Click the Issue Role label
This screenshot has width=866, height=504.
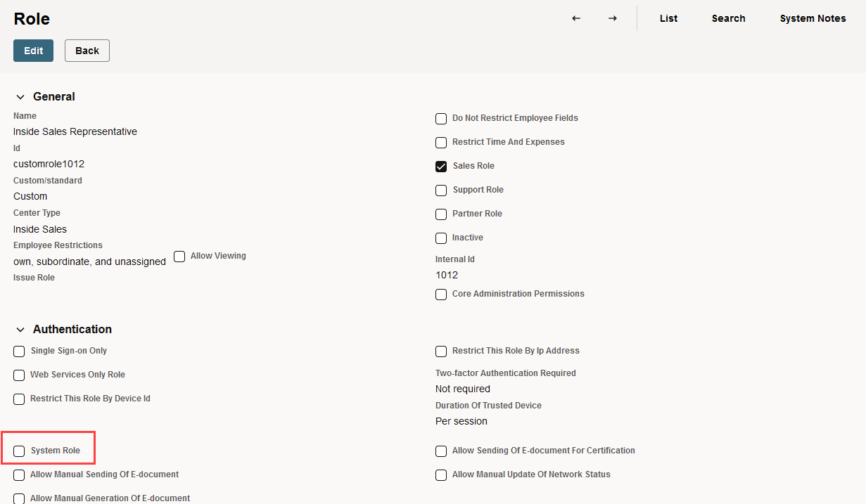(x=34, y=278)
